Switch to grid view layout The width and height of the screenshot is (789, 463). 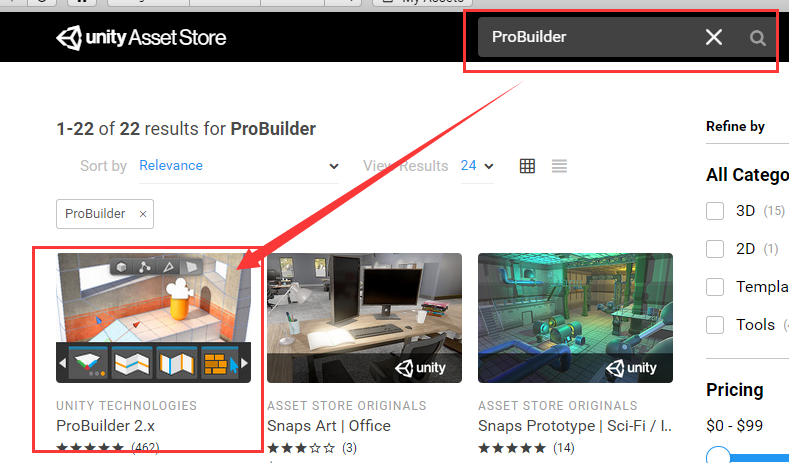[527, 166]
